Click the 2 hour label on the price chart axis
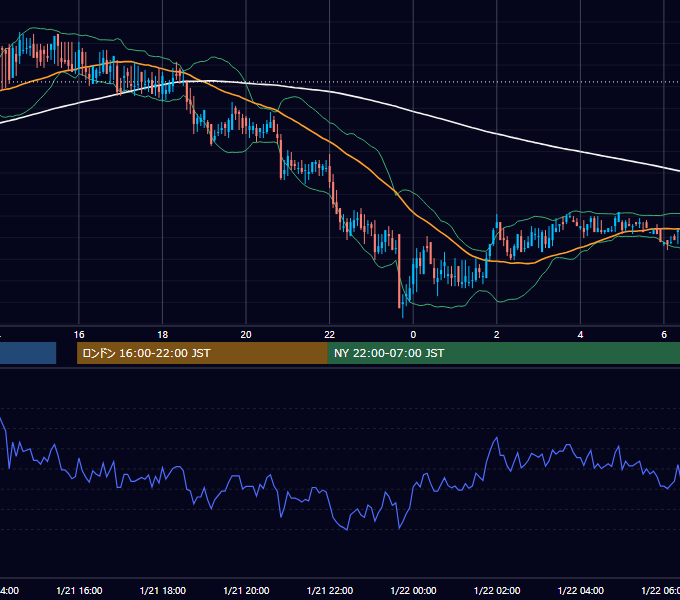Viewport: 680px width, 600px height. click(497, 335)
